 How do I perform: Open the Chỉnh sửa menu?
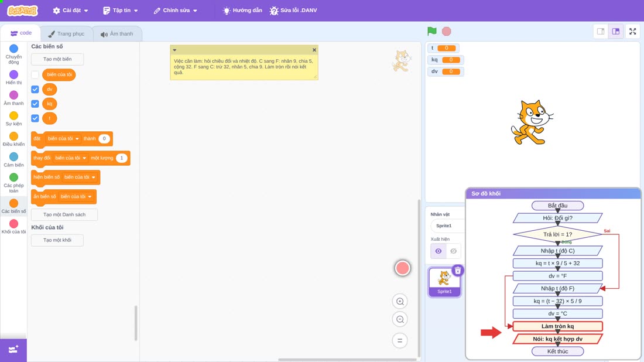[176, 11]
